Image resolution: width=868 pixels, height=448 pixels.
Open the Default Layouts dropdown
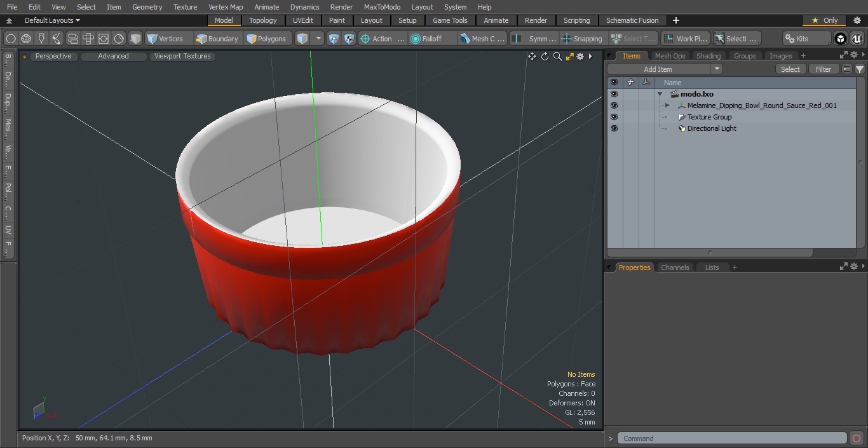coord(51,20)
